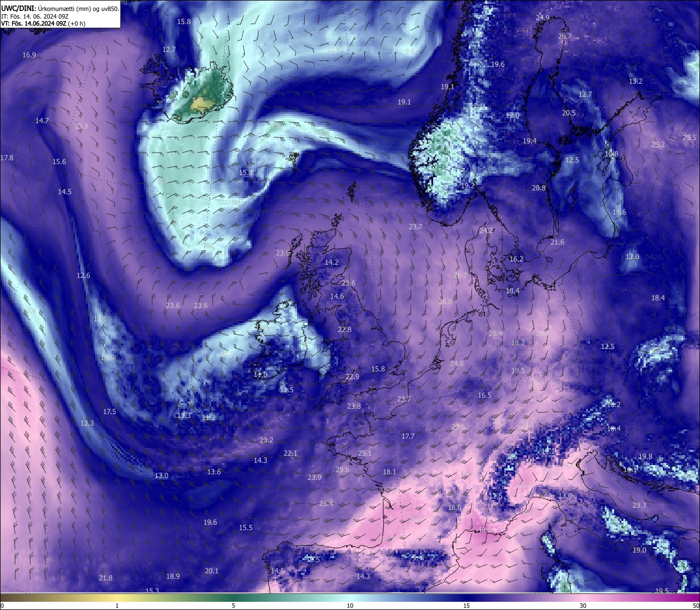The height and width of the screenshot is (610, 700).
Task: Click the 16.5 value label
Action: tap(485, 395)
